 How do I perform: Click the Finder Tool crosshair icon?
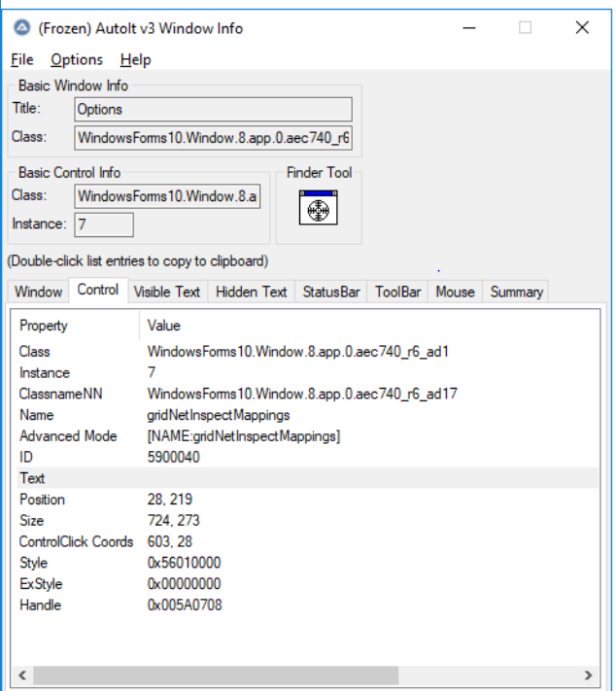(318, 208)
